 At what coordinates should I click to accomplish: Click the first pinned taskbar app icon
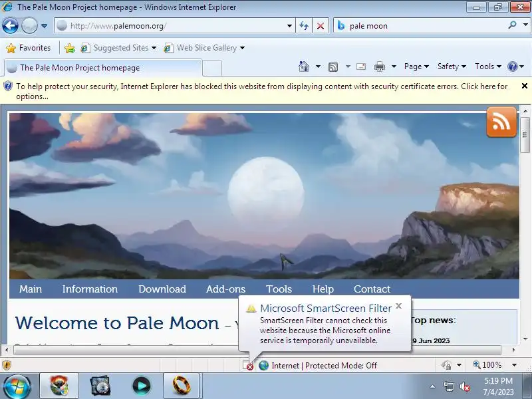click(x=59, y=386)
